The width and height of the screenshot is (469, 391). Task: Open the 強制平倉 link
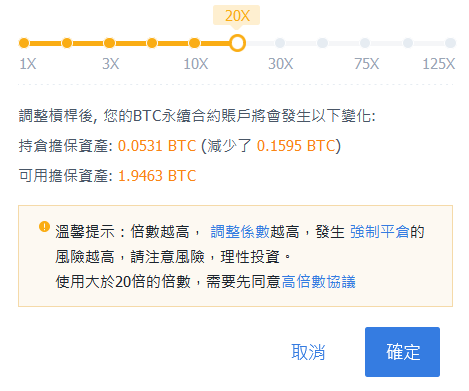pyautogui.click(x=380, y=232)
